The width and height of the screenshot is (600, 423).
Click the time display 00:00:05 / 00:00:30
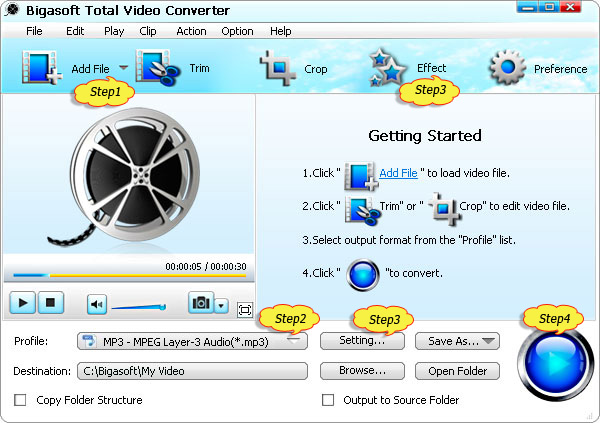click(x=206, y=266)
